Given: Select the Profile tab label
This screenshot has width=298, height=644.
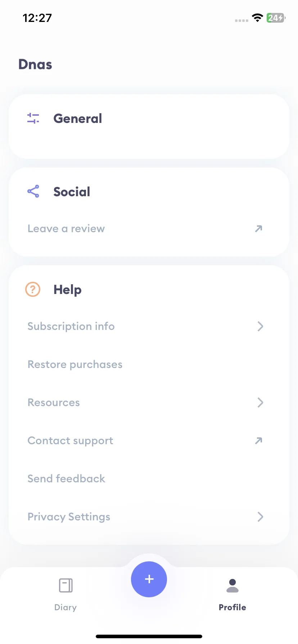Looking at the screenshot, I should 232,607.
